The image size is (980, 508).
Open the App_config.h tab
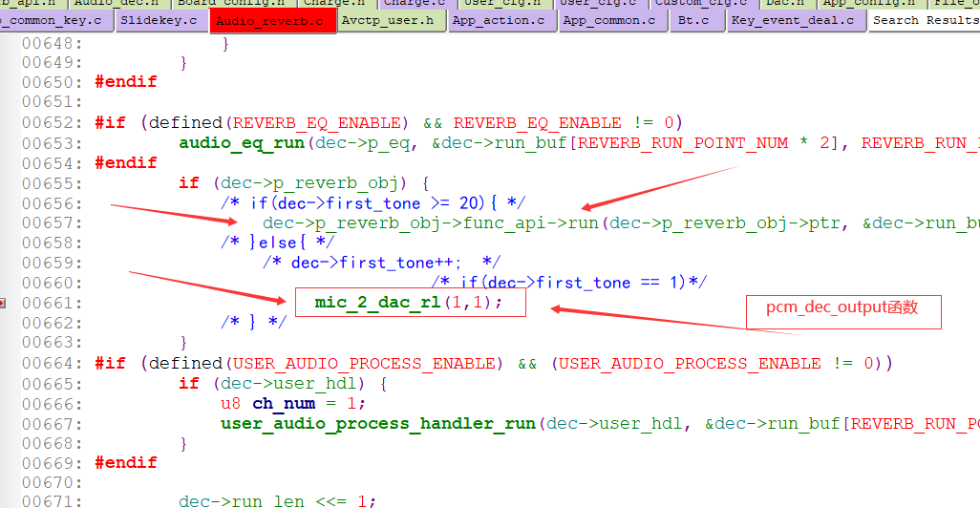click(x=869, y=3)
